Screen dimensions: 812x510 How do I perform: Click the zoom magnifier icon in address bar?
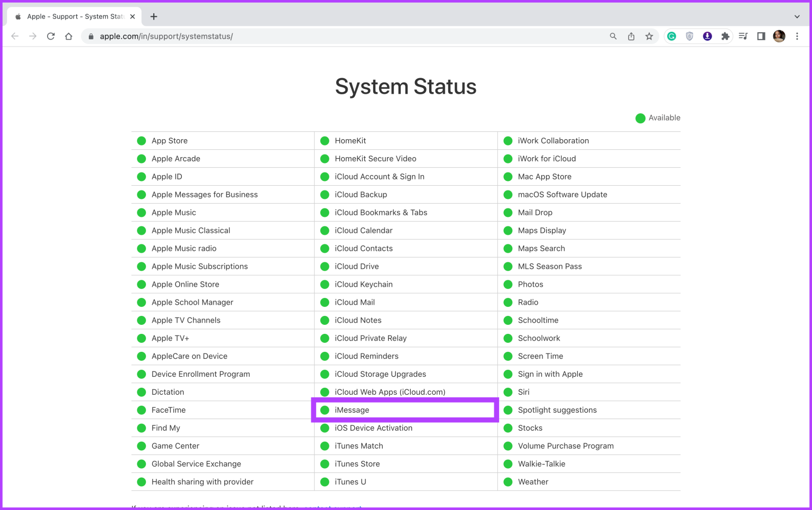(x=613, y=37)
